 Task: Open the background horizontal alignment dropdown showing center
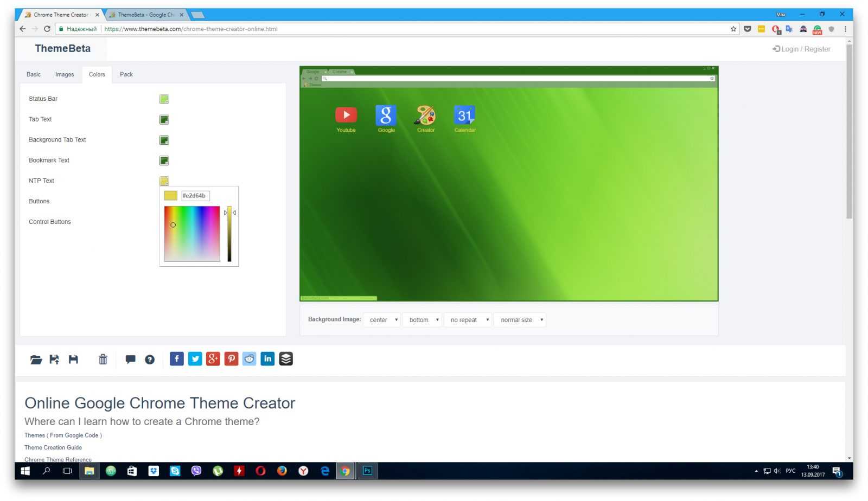point(382,320)
